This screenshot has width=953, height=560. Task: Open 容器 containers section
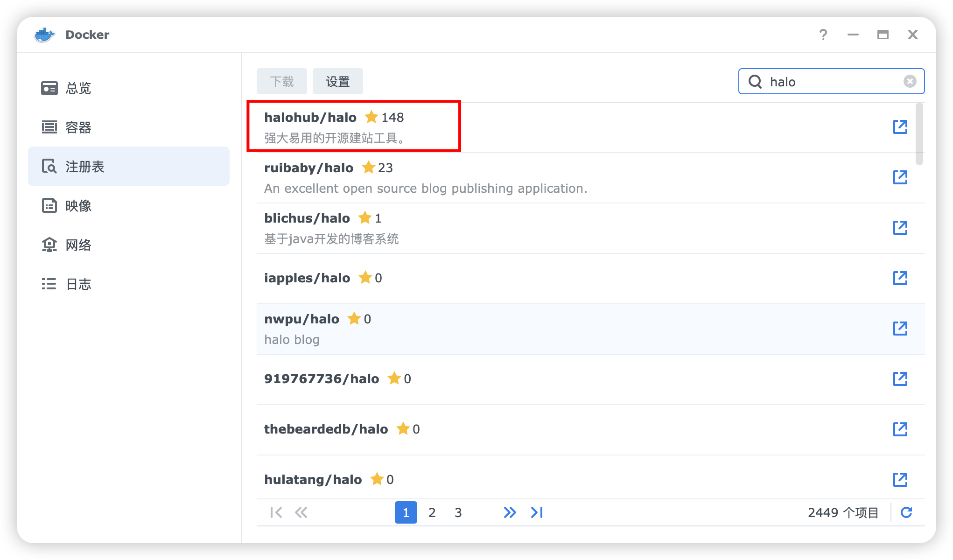(129, 127)
